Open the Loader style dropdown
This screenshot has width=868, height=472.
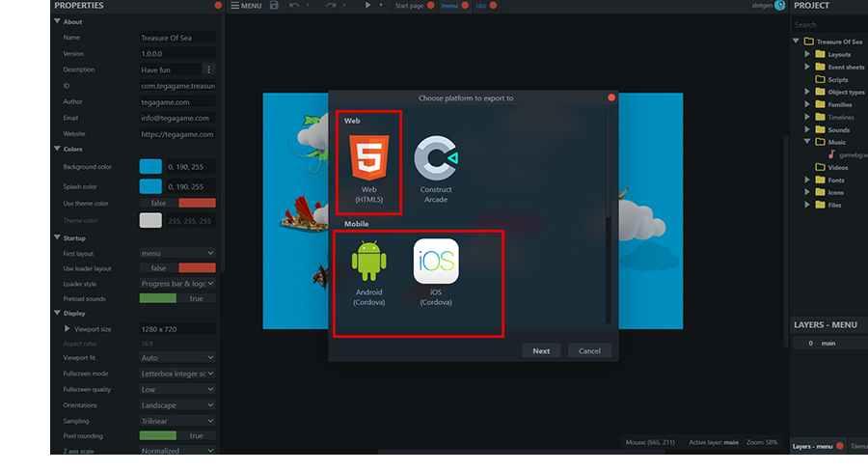(177, 284)
